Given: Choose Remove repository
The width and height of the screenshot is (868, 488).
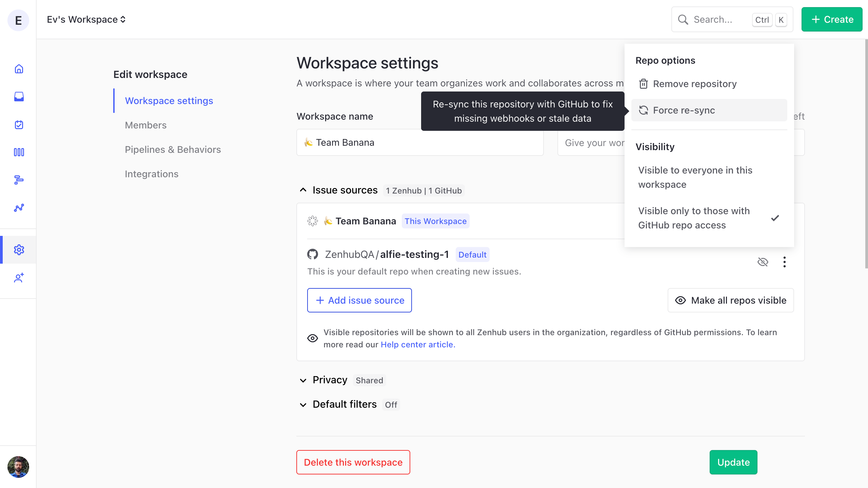Looking at the screenshot, I should pos(709,84).
